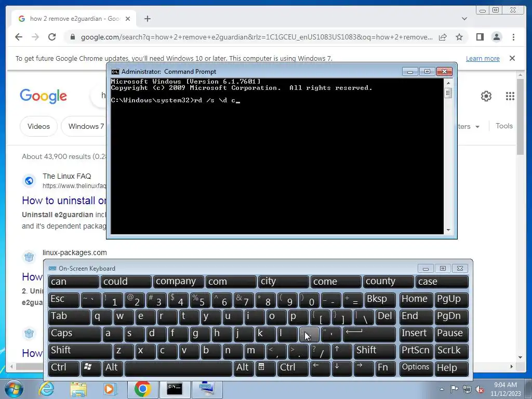Tap the Help key on On-Screen Keyboard

(x=451, y=368)
